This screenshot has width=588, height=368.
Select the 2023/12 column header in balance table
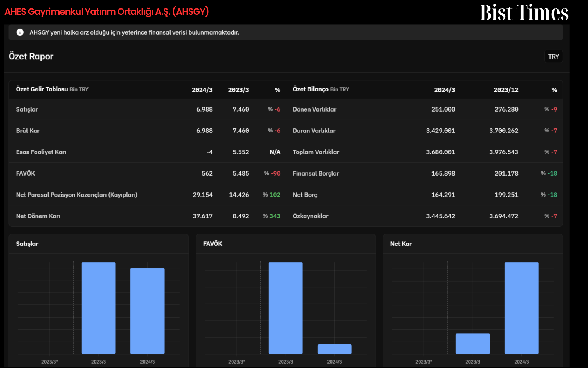point(506,90)
